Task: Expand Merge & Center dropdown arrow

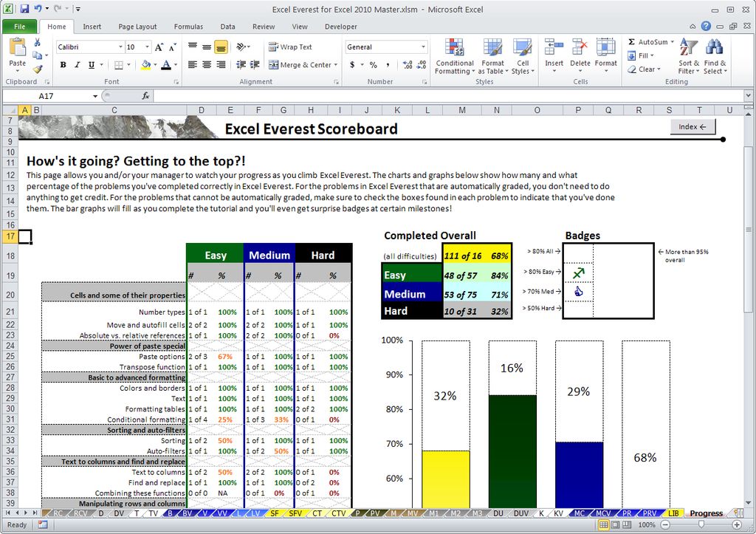Action: click(x=336, y=65)
